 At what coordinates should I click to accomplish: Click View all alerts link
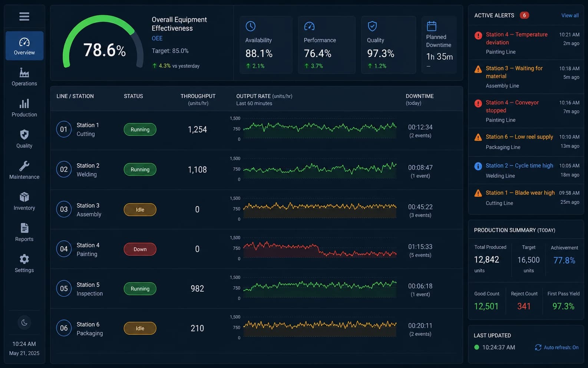570,16
